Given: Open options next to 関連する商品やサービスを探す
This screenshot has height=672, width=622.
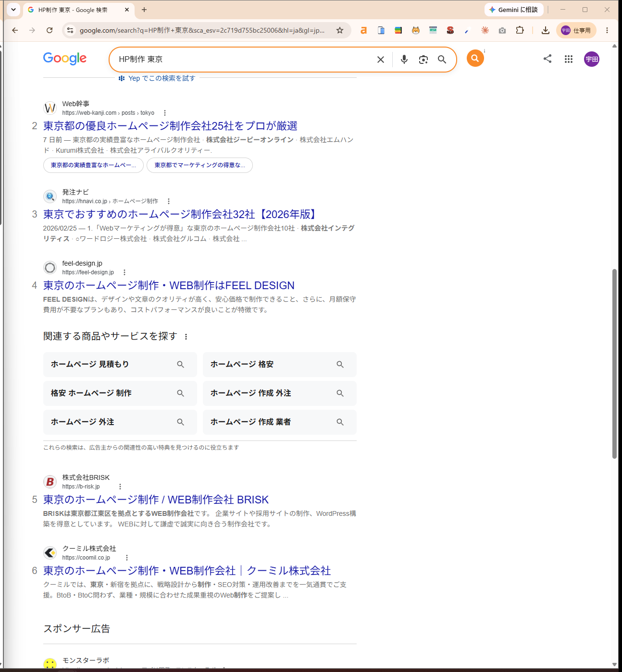Looking at the screenshot, I should [186, 337].
